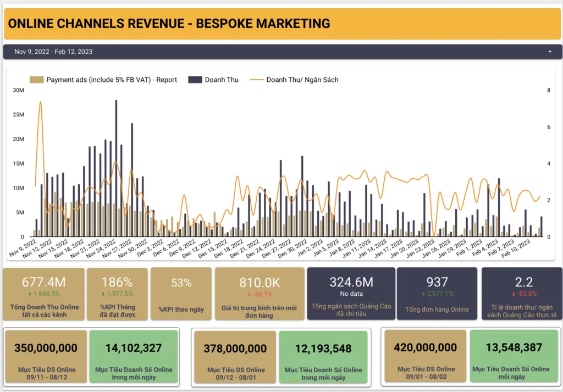The image size is (563, 392).
Task: Click the 324.6M ad budget value
Action: 351,282
